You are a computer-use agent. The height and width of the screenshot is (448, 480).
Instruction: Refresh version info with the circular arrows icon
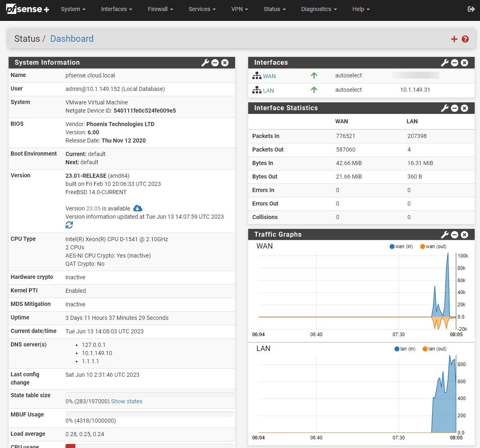coord(69,224)
